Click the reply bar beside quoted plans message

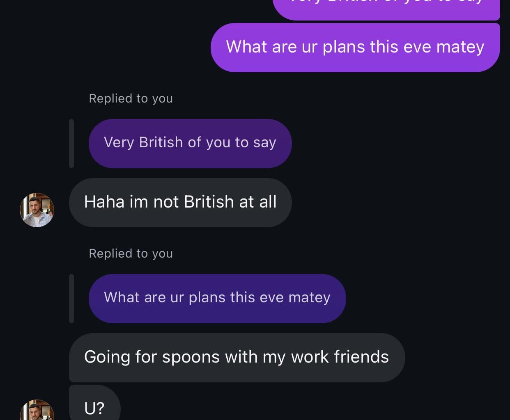click(x=71, y=299)
